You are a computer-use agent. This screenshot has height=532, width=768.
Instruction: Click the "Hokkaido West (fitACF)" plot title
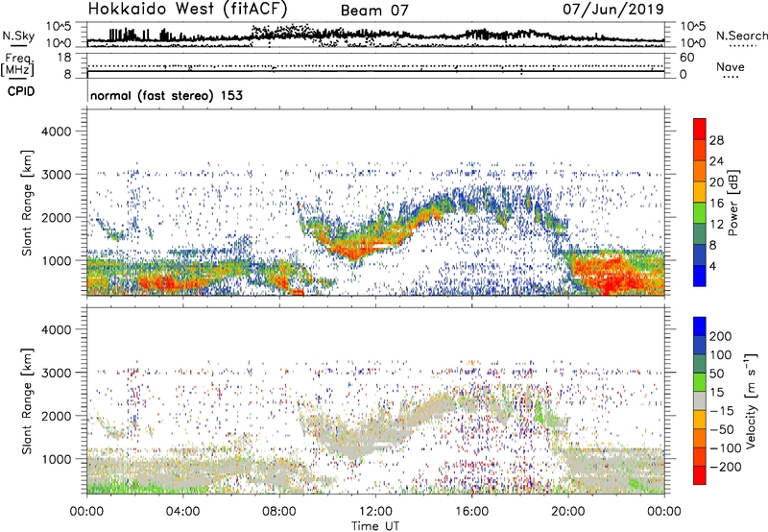[187, 10]
